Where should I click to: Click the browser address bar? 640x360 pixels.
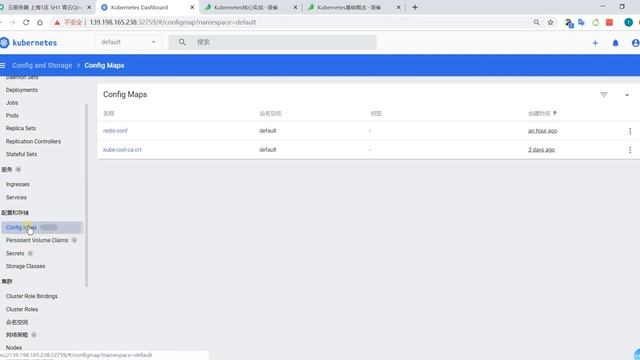[x=286, y=22]
